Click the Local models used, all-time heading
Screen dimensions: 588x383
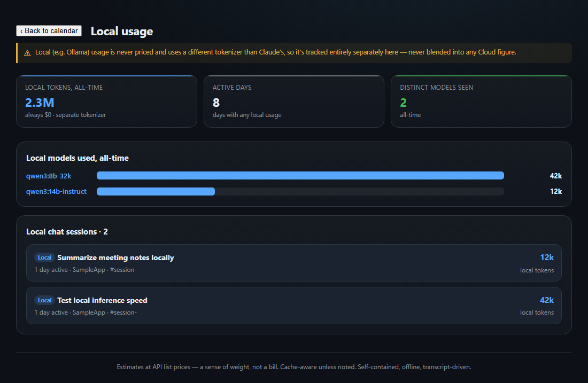(78, 158)
